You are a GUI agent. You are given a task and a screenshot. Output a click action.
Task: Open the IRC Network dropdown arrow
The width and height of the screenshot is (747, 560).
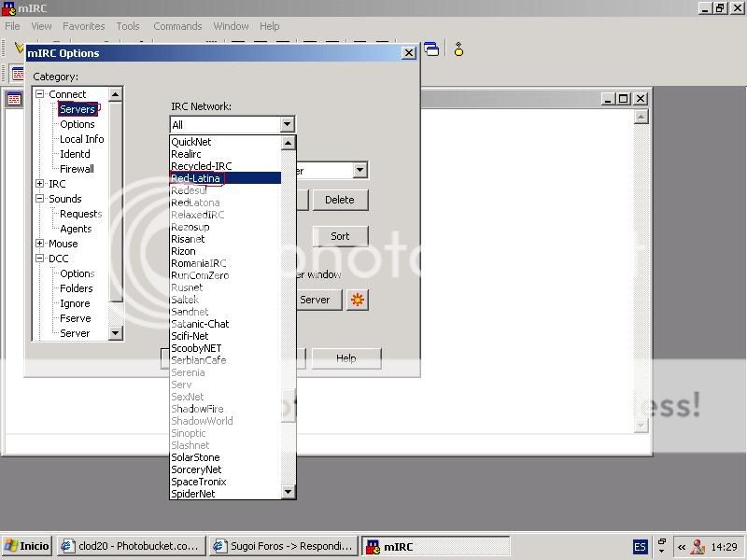(287, 124)
